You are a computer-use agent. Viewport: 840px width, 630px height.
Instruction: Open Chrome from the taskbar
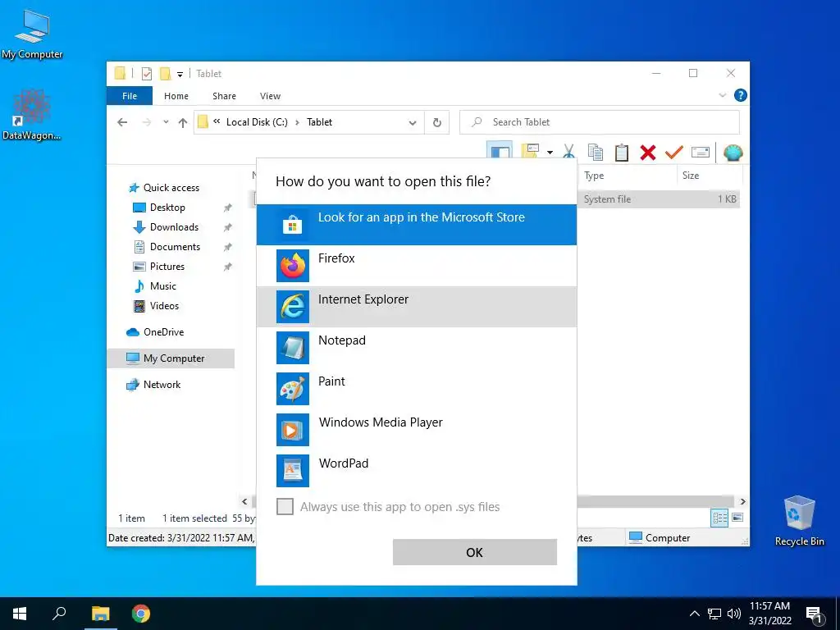pyautogui.click(x=141, y=614)
